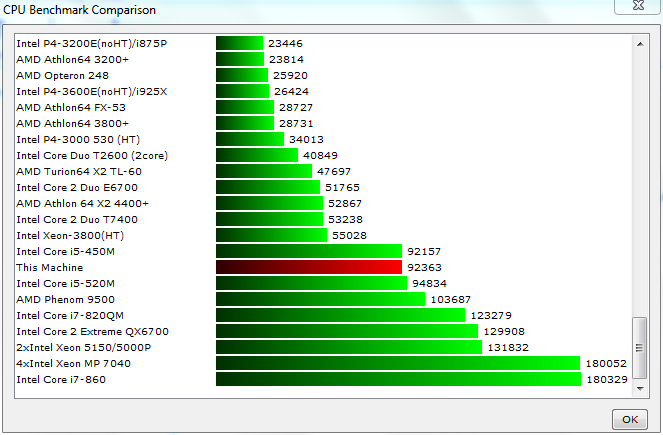Click the score value 92157
Viewport: 663px width, 435px height.
tap(424, 252)
